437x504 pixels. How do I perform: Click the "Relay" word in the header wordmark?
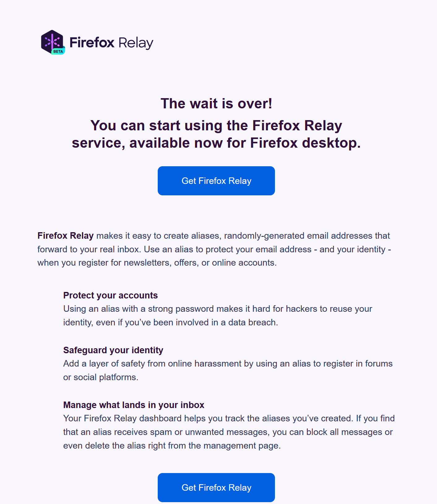(136, 43)
